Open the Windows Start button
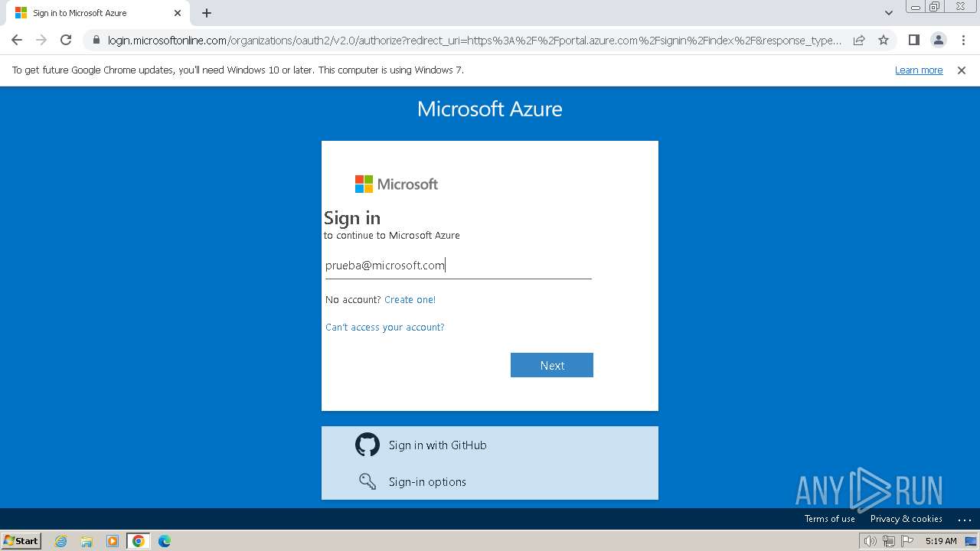The width and height of the screenshot is (980, 551). [x=21, y=540]
